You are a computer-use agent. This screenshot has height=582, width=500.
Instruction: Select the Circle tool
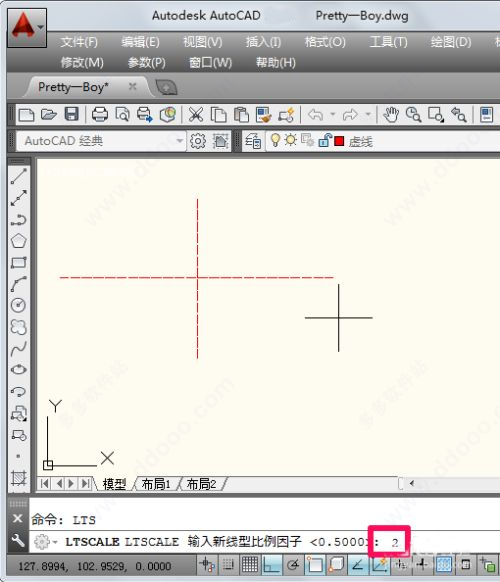pyautogui.click(x=19, y=305)
